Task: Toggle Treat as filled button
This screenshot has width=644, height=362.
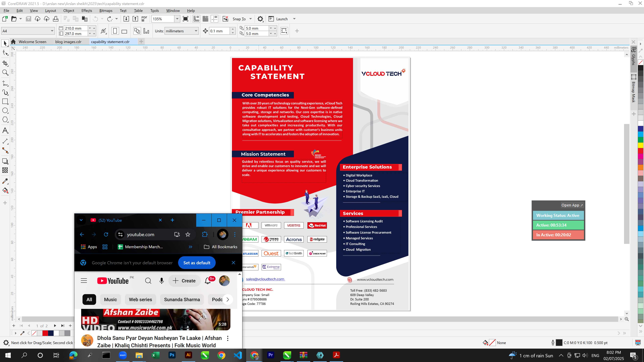Action: coord(284,31)
